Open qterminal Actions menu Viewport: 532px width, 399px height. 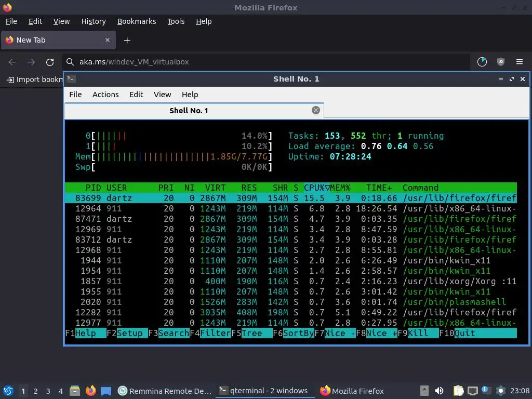[x=105, y=95]
